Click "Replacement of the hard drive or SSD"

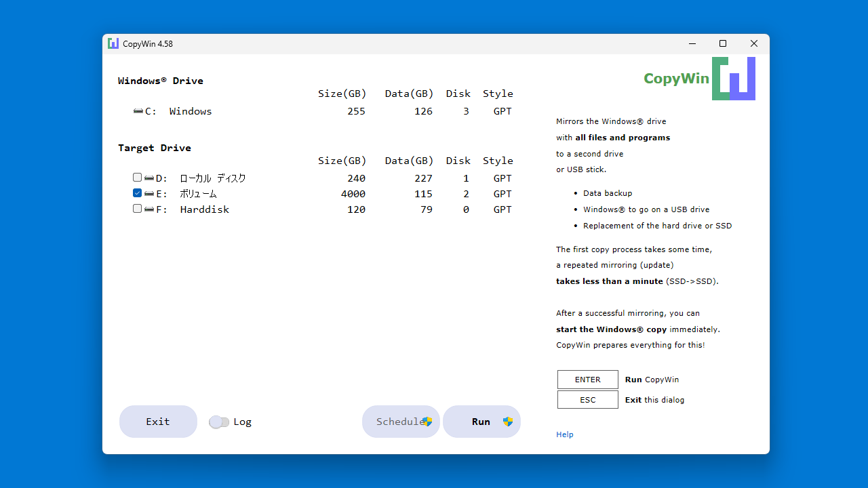point(657,226)
